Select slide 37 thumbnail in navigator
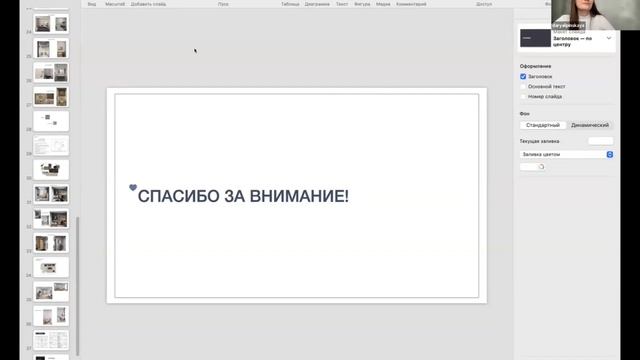Screen dimensions: 640x360 click(51, 340)
